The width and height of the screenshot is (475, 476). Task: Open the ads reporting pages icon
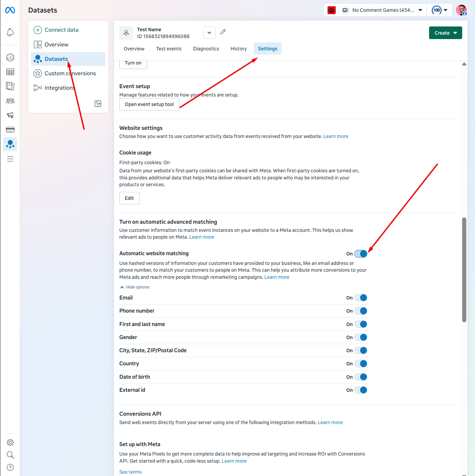(x=10, y=86)
